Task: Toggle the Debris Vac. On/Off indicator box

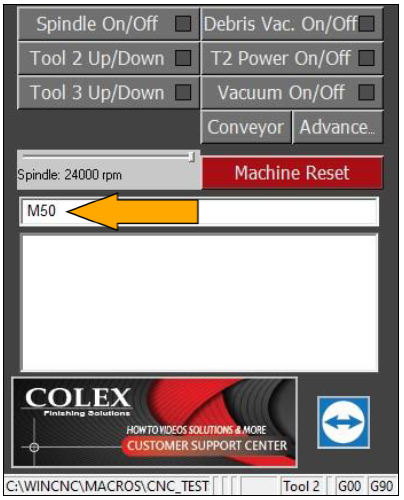Action: tap(366, 24)
